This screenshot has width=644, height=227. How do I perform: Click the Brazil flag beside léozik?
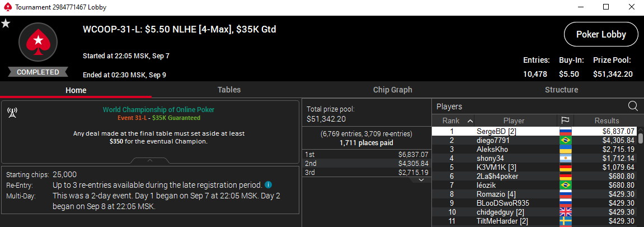pyautogui.click(x=566, y=186)
